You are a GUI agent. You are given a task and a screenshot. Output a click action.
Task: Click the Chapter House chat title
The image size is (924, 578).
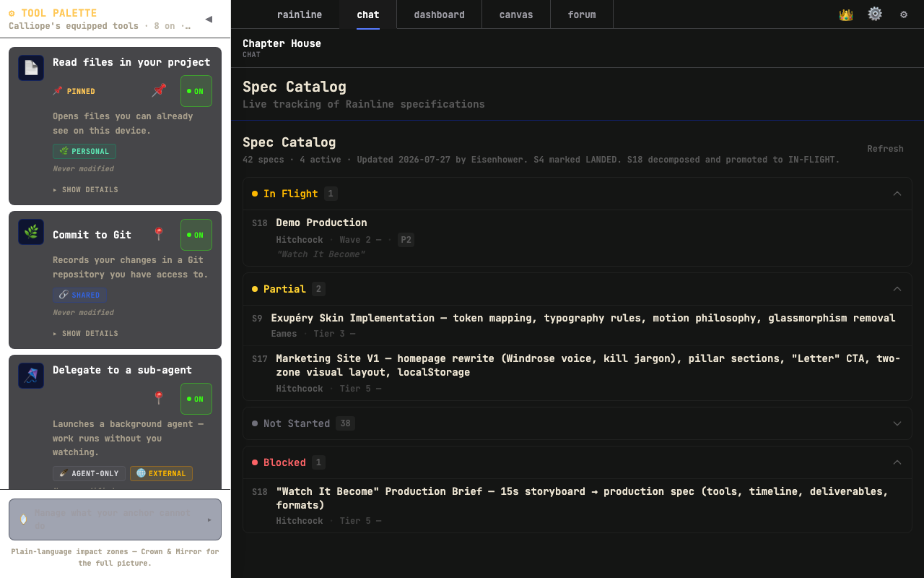point(282,43)
